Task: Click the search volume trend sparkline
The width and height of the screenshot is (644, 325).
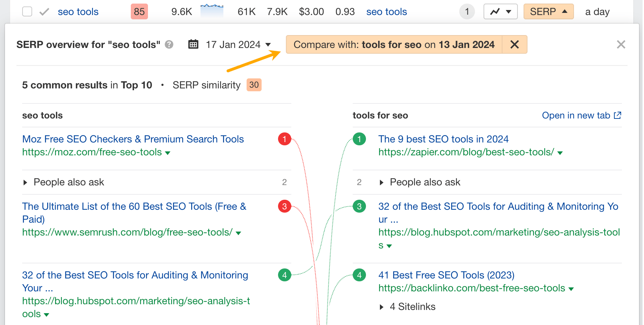Action: point(212,11)
